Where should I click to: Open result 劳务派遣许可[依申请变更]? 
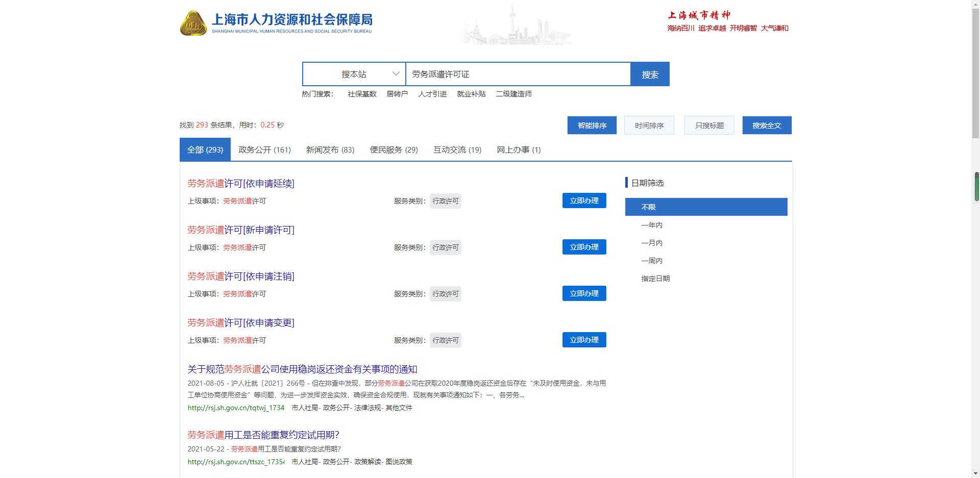(241, 323)
